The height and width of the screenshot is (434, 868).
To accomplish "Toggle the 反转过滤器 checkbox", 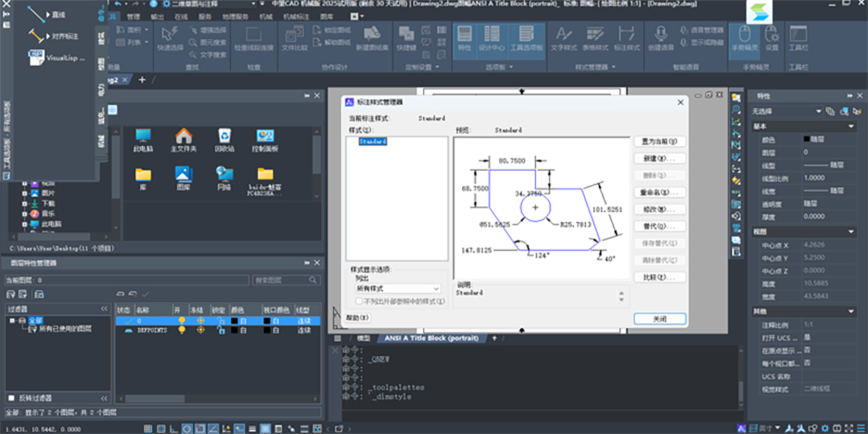I will [11, 398].
